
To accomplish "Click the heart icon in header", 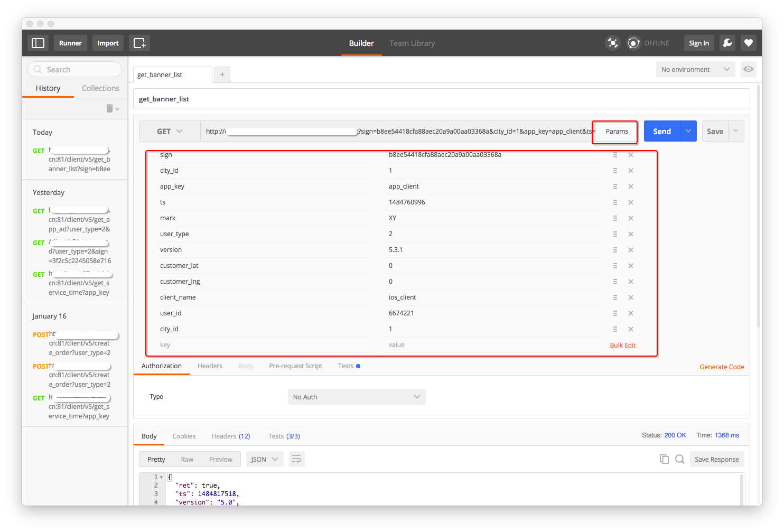I will (748, 43).
